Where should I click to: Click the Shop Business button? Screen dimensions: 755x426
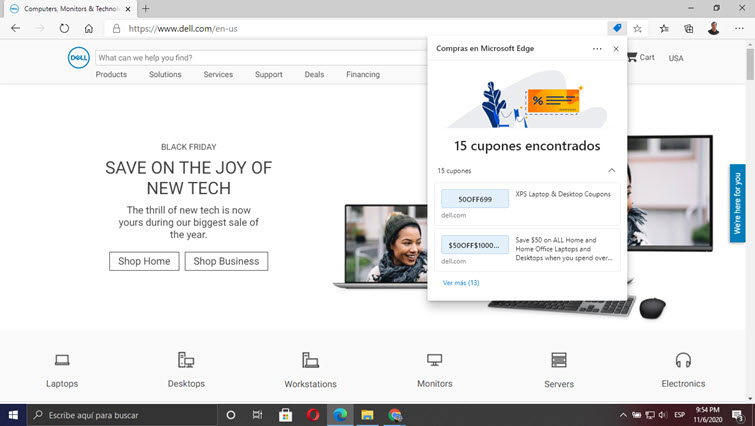point(226,261)
